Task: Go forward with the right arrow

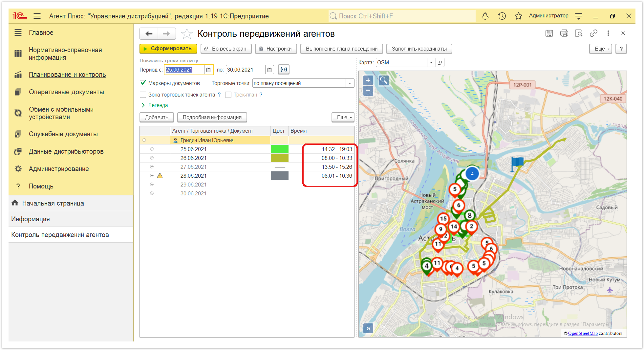Action: click(x=166, y=33)
